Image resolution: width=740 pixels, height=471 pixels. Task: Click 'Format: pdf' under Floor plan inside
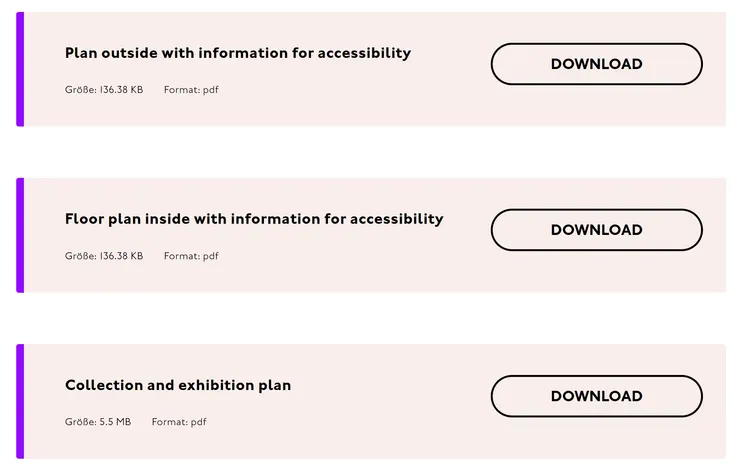tap(191, 256)
